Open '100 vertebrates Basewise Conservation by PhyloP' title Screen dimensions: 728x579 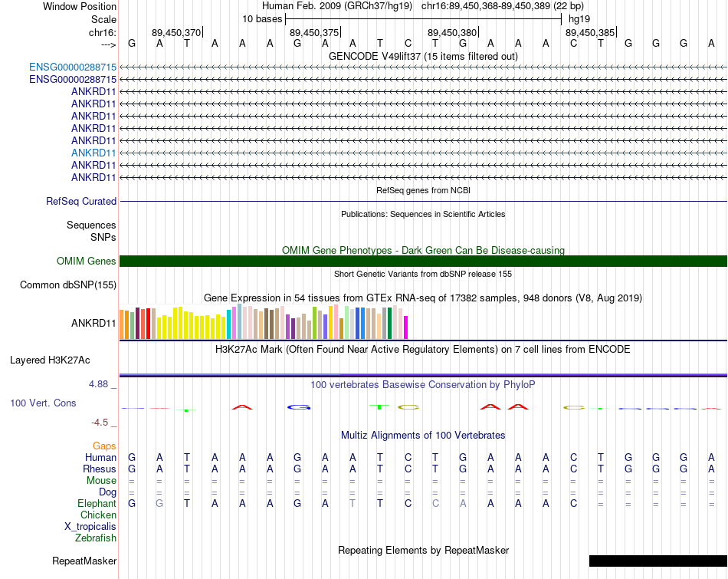[x=423, y=385]
